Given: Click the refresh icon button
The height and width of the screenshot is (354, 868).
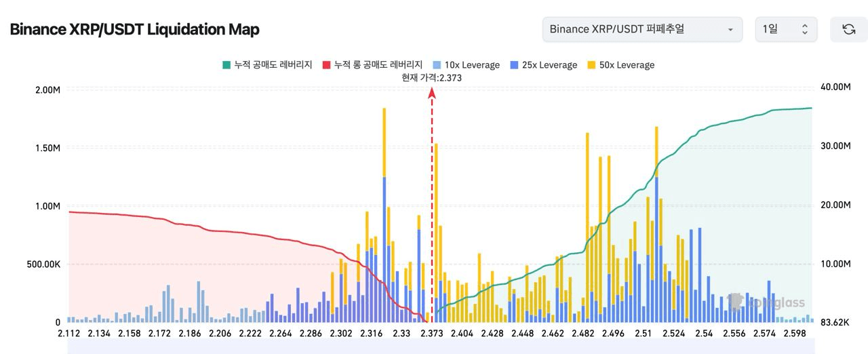Looking at the screenshot, I should click(x=848, y=29).
